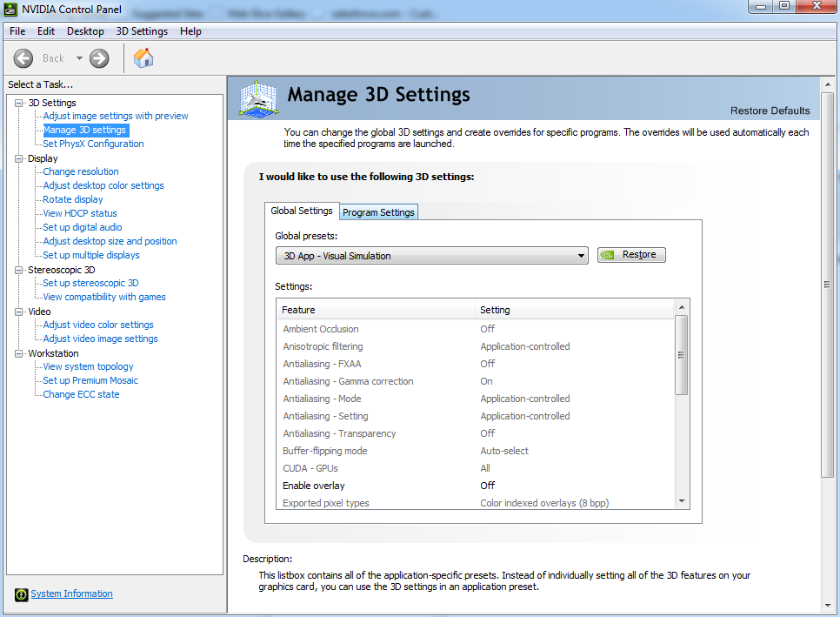
Task: Open the System Information link
Action: (x=71, y=594)
